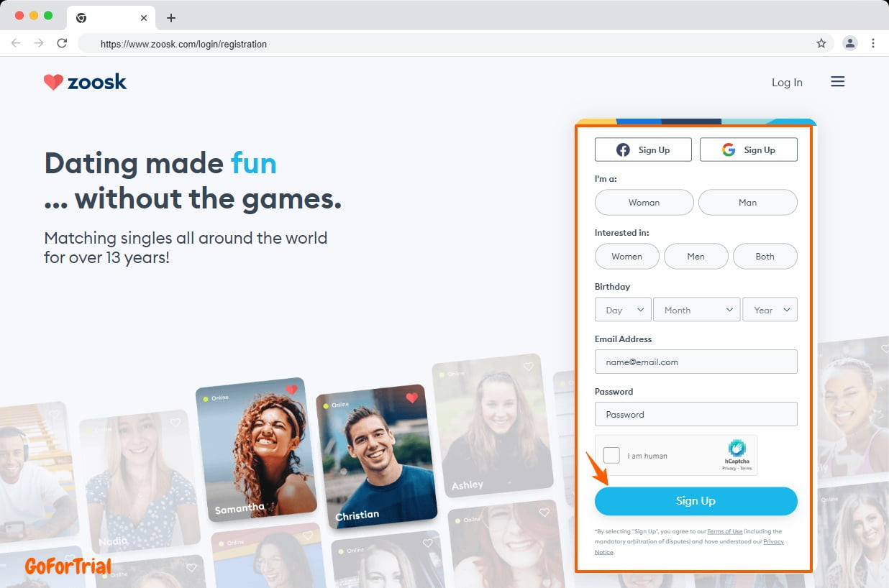This screenshot has height=588, width=889.
Task: Open a new tab with plus icon
Action: coord(170,18)
